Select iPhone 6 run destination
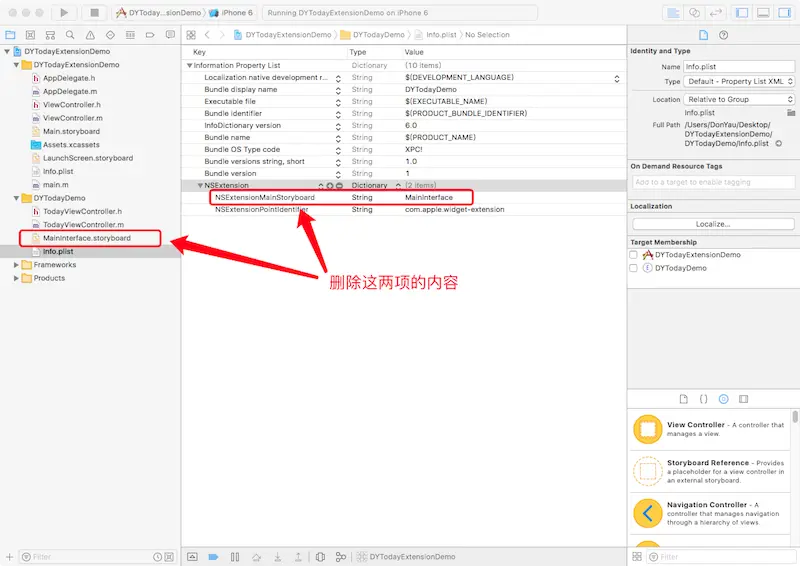The width and height of the screenshot is (800, 566). [x=231, y=13]
